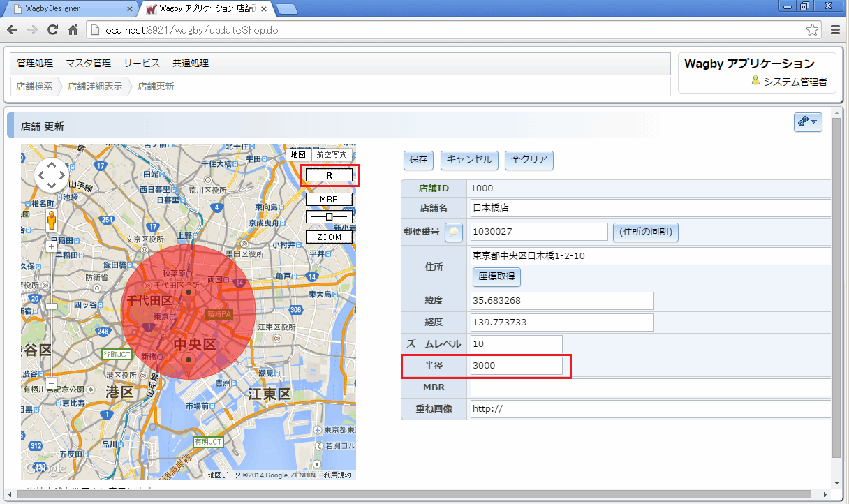Click the R map control button
This screenshot has height=504, width=849.
click(x=329, y=175)
